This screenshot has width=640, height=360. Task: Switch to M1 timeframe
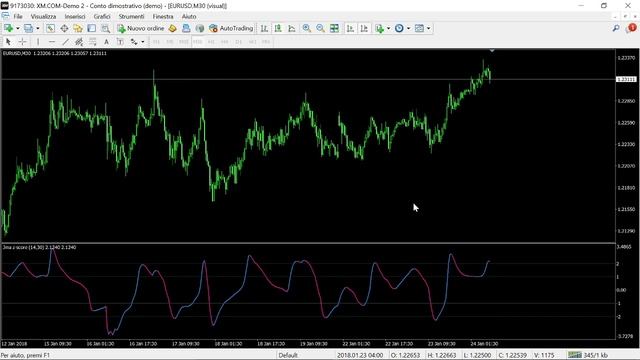(156, 42)
